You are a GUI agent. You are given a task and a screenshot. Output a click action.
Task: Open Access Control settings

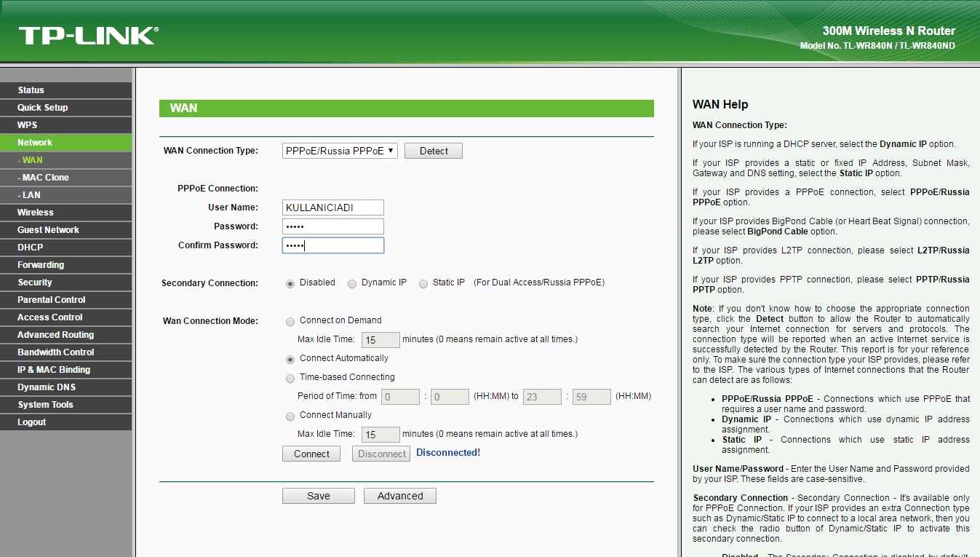(65, 317)
